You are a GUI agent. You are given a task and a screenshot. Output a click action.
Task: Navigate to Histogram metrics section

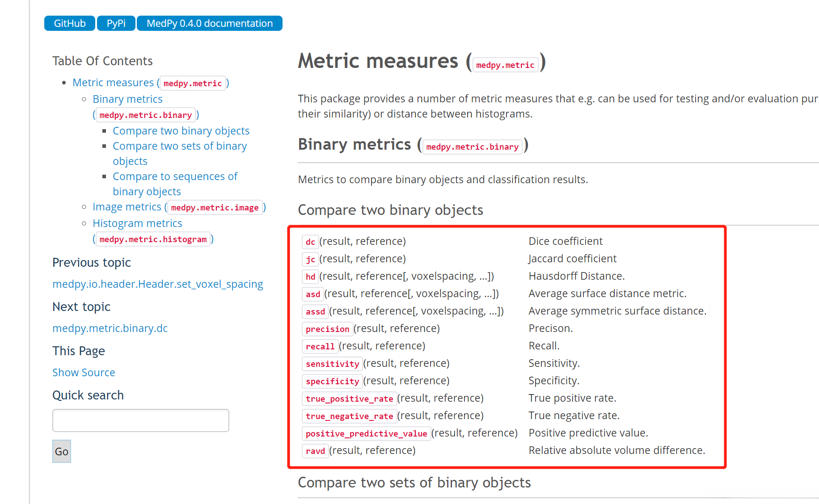coord(137,223)
